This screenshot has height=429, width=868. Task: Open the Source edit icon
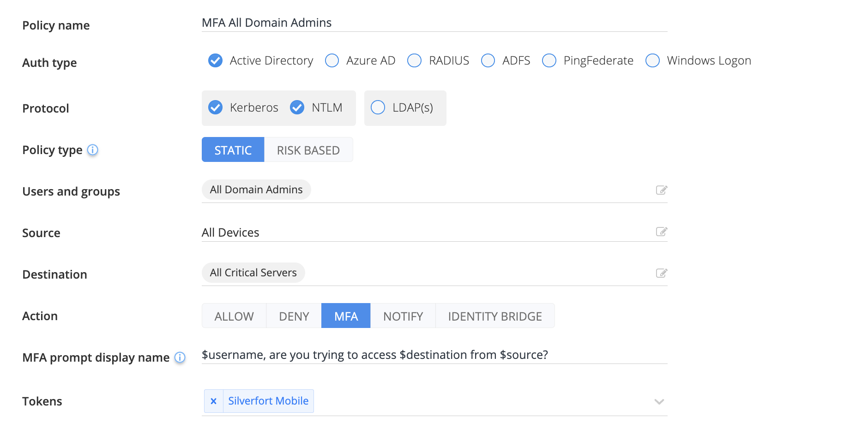pyautogui.click(x=661, y=232)
